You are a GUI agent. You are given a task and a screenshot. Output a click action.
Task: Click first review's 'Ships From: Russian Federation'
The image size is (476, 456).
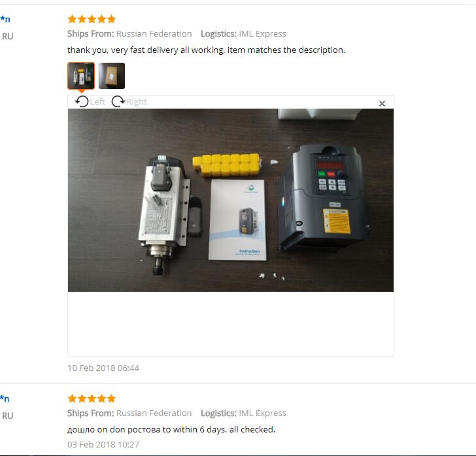click(129, 34)
